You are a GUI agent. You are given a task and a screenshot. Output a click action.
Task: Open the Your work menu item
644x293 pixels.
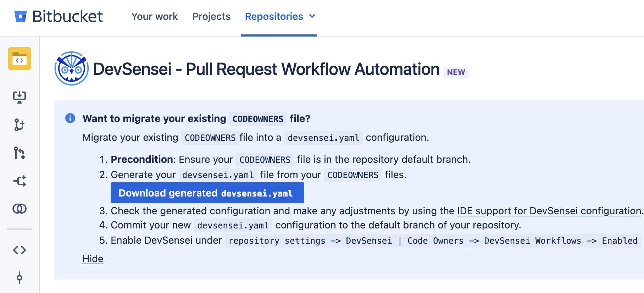pyautogui.click(x=154, y=16)
